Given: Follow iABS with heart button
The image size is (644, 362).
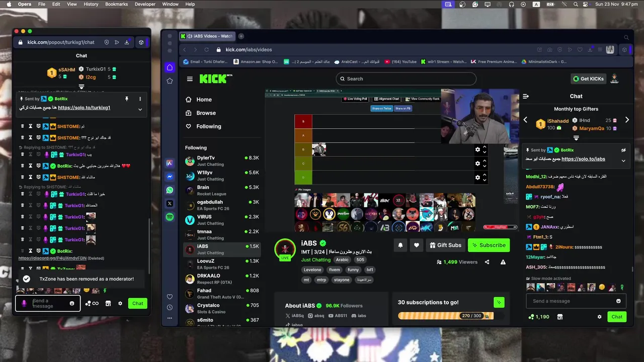Looking at the screenshot, I should point(416,245).
